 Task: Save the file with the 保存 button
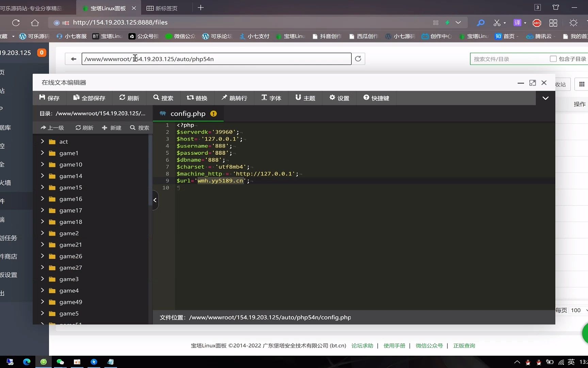click(x=49, y=98)
